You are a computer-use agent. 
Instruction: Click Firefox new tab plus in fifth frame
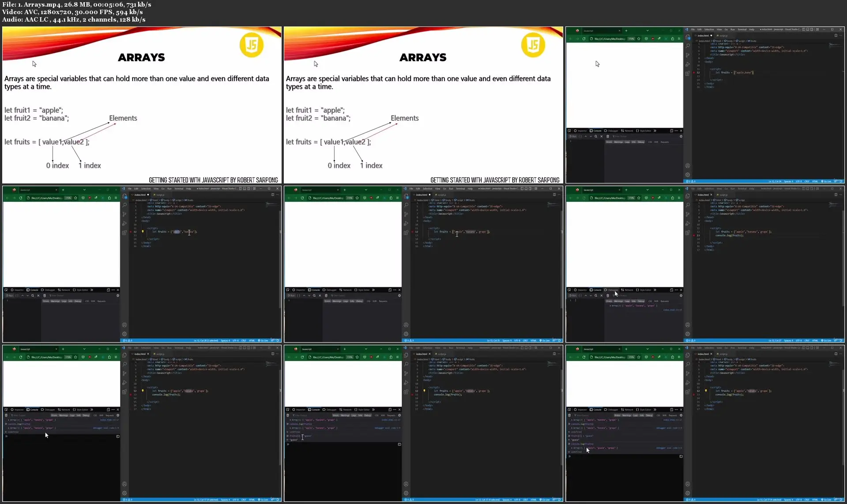click(345, 190)
